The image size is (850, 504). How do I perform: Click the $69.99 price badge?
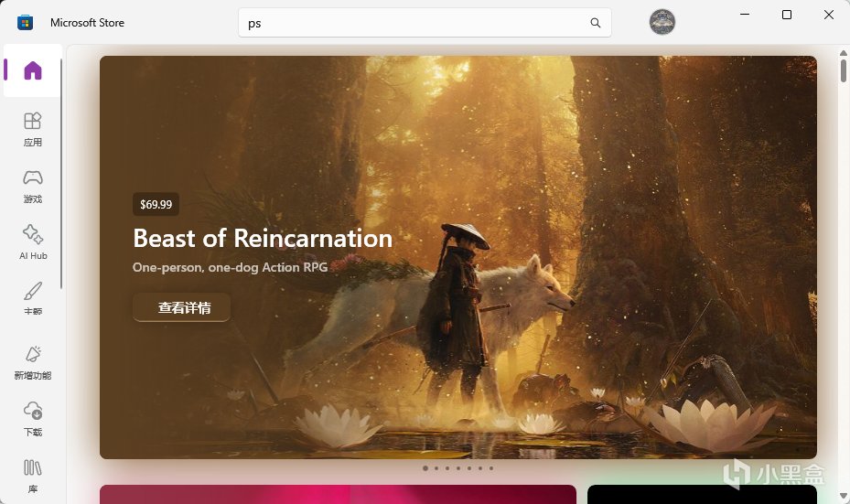156,204
